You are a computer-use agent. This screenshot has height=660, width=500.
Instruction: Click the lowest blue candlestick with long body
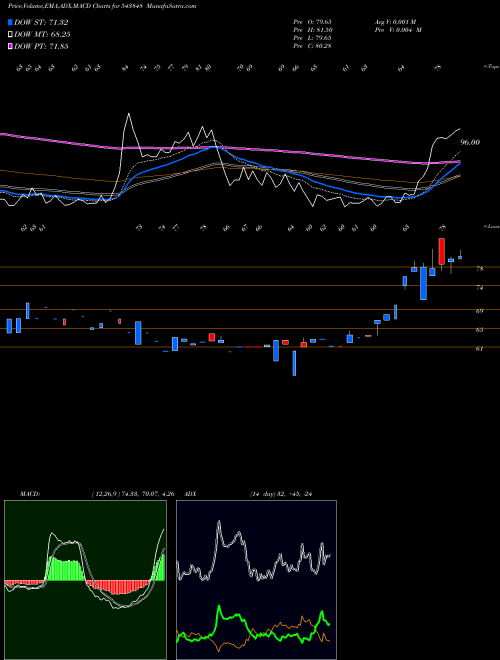[294, 363]
